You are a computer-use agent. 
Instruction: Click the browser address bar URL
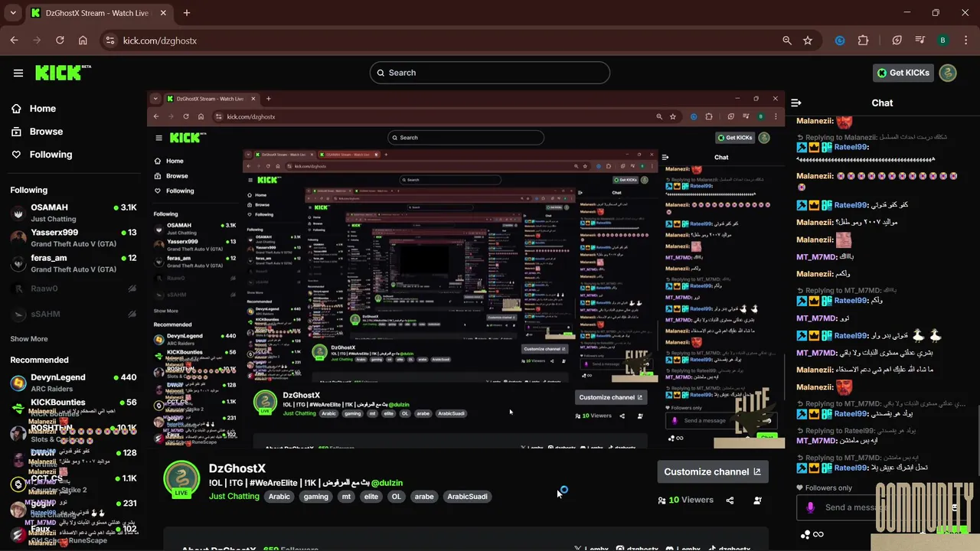160,41
